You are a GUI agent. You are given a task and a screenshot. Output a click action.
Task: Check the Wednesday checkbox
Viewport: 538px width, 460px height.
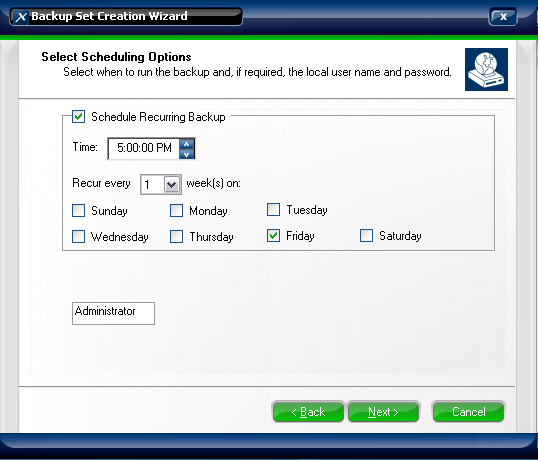(x=79, y=236)
